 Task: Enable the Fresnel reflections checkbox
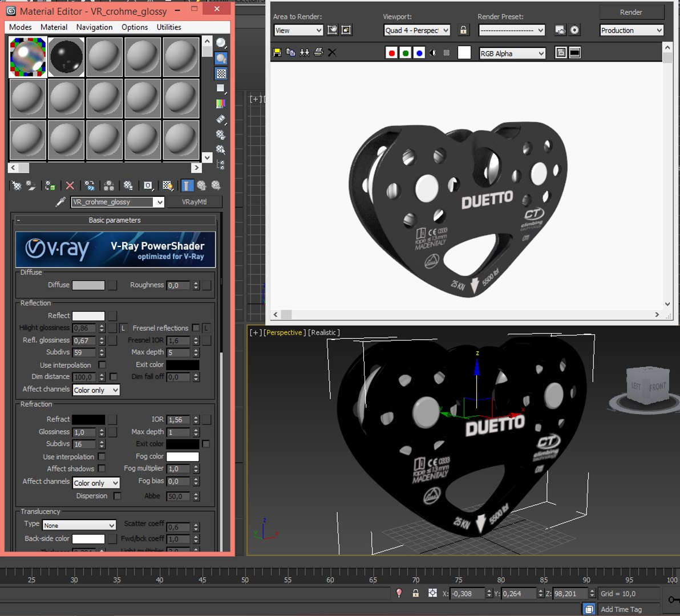click(x=196, y=328)
